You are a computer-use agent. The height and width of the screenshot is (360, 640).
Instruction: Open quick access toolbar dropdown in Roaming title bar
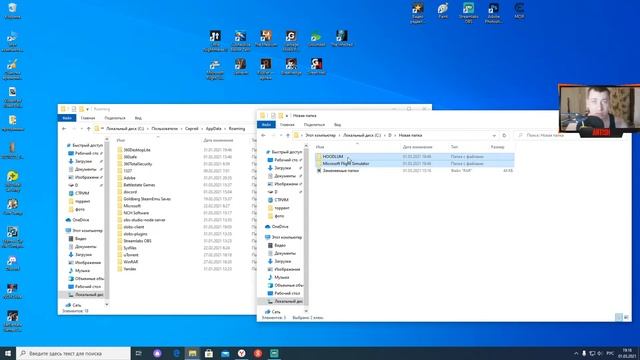(87, 109)
